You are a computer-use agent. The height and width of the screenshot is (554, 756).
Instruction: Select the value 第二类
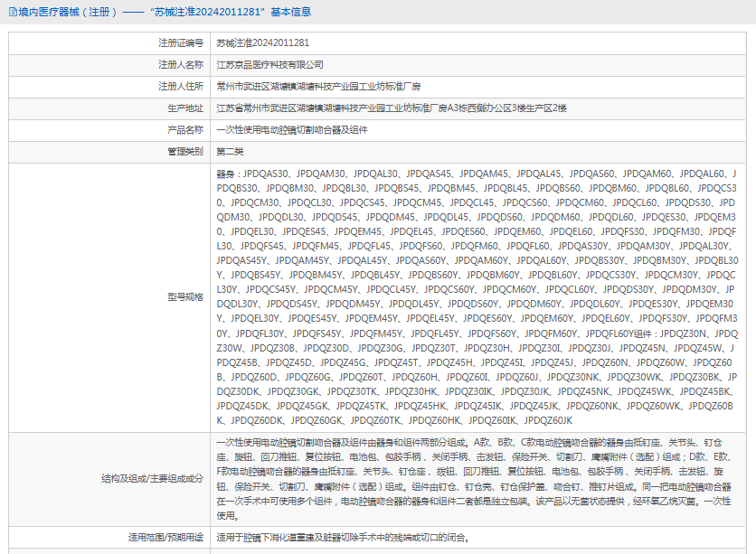[x=230, y=151]
